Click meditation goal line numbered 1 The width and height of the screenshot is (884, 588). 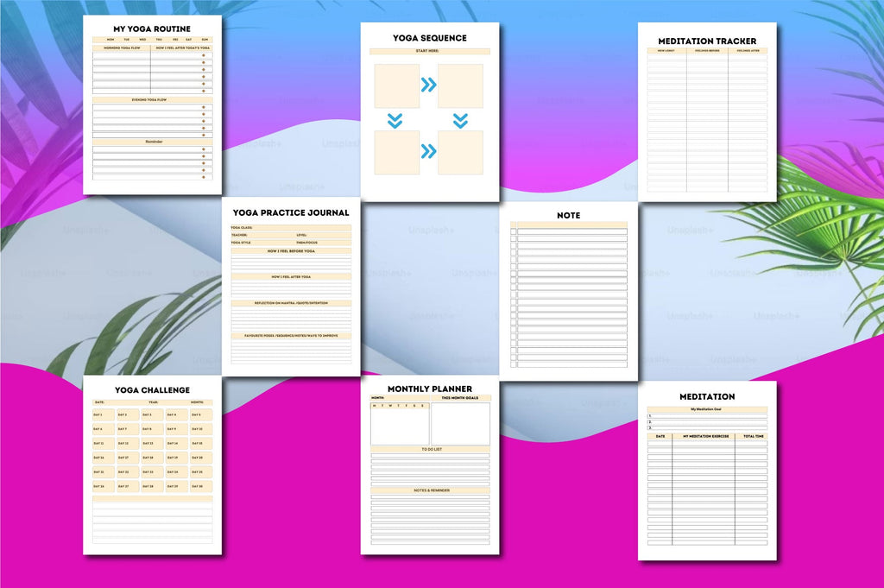tap(707, 416)
